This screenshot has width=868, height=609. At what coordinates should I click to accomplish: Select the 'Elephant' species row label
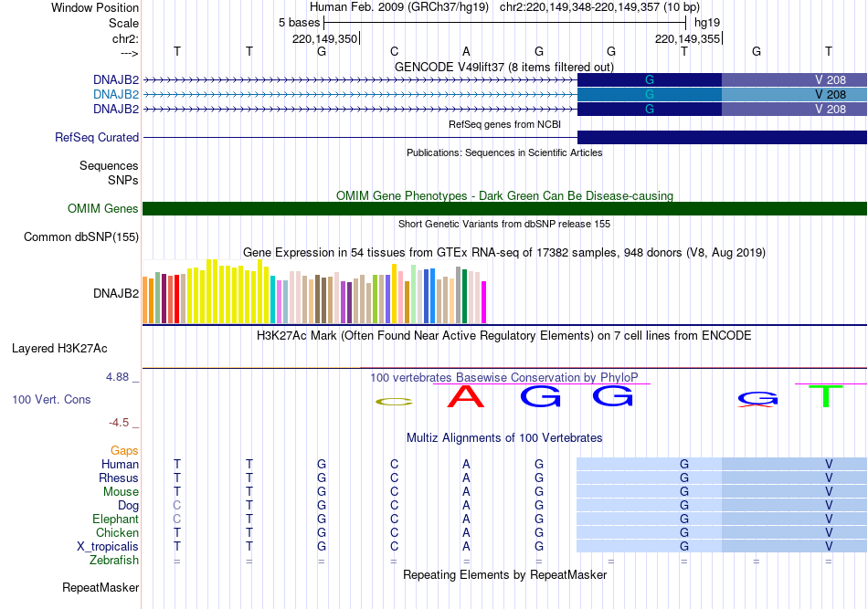115,519
